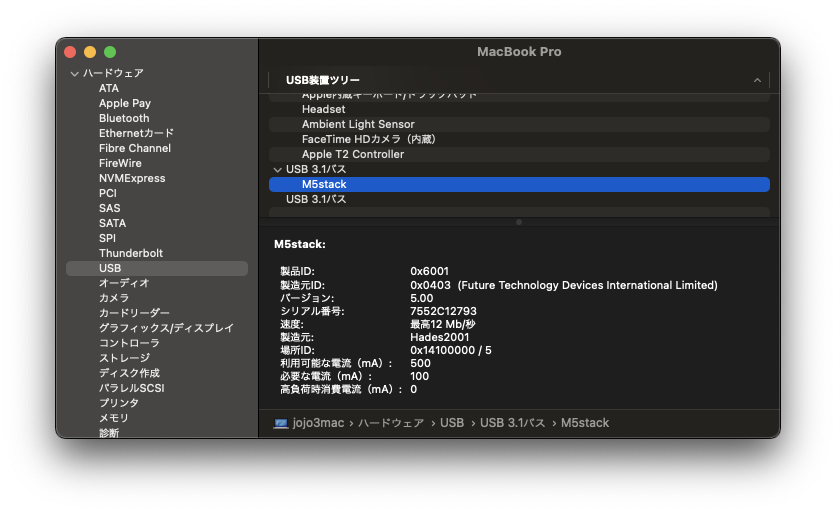Click the 製造元ID value 0x0403
The height and width of the screenshot is (512, 836).
pyautogui.click(x=430, y=285)
